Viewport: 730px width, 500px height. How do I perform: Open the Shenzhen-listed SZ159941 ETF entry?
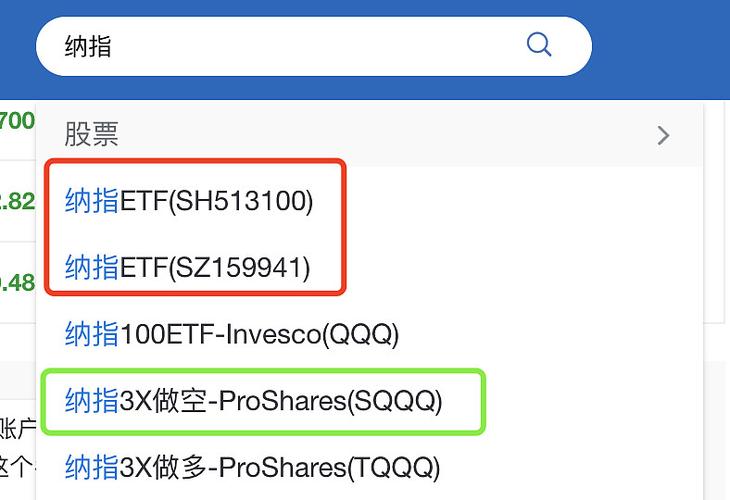188,267
